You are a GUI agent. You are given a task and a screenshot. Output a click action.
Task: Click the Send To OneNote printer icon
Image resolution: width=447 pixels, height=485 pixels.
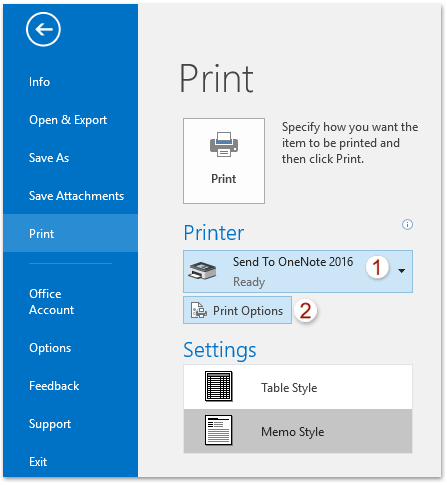pos(202,271)
